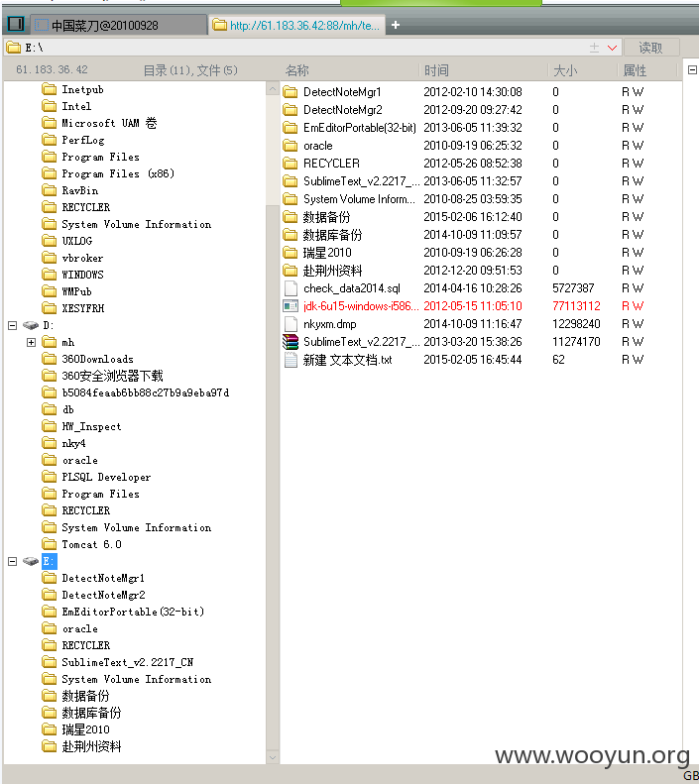The image size is (699, 784).
Task: Switch to the 中国菜刀@20100928 tab
Action: [x=119, y=25]
